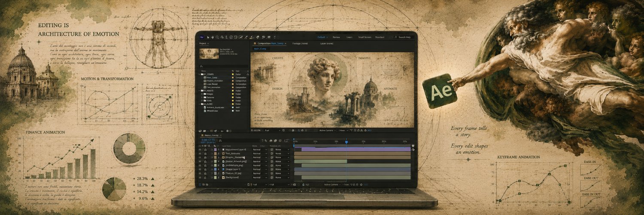
Task: Hide the Graphic_Elements layer
Action: click(200, 157)
